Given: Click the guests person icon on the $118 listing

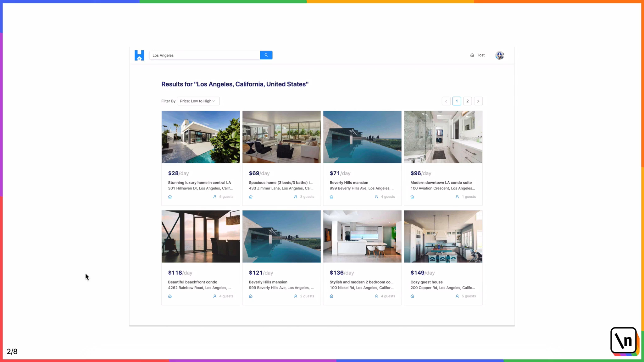Looking at the screenshot, I should pos(215,296).
